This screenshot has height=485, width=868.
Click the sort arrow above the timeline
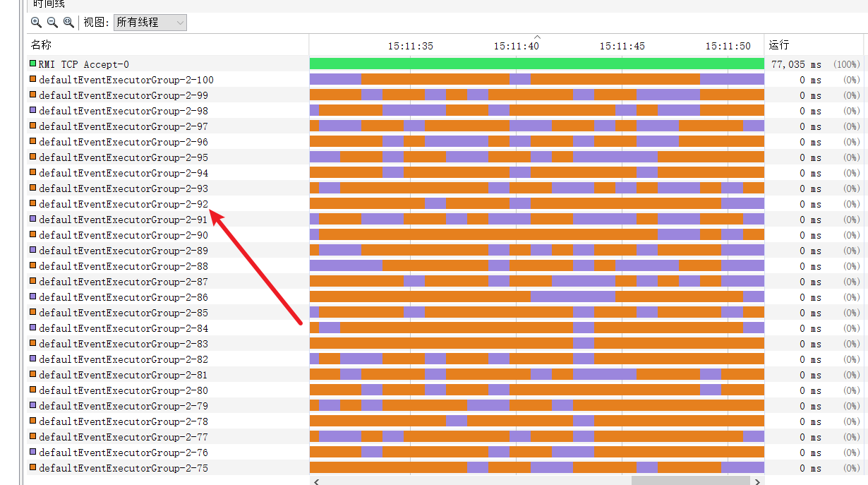(537, 37)
